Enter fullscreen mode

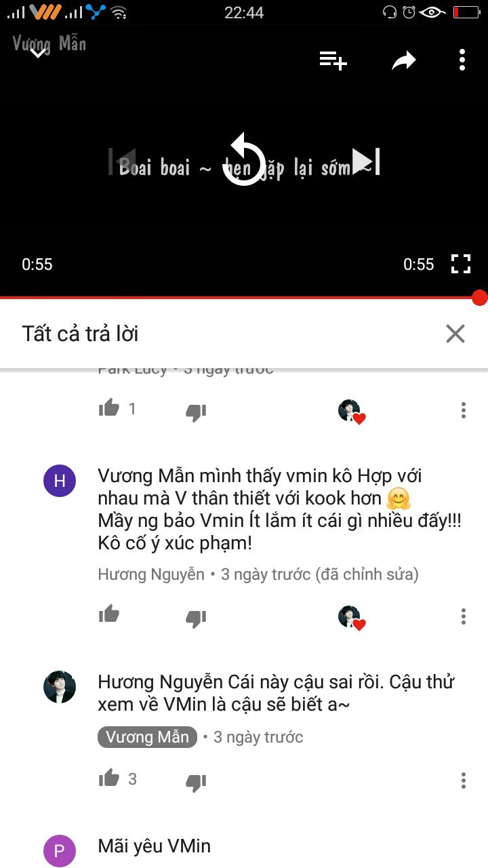pyautogui.click(x=461, y=264)
